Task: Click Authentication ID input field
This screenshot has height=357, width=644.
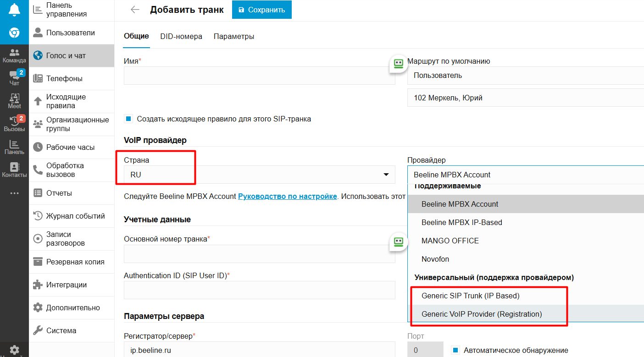Action: tap(260, 290)
